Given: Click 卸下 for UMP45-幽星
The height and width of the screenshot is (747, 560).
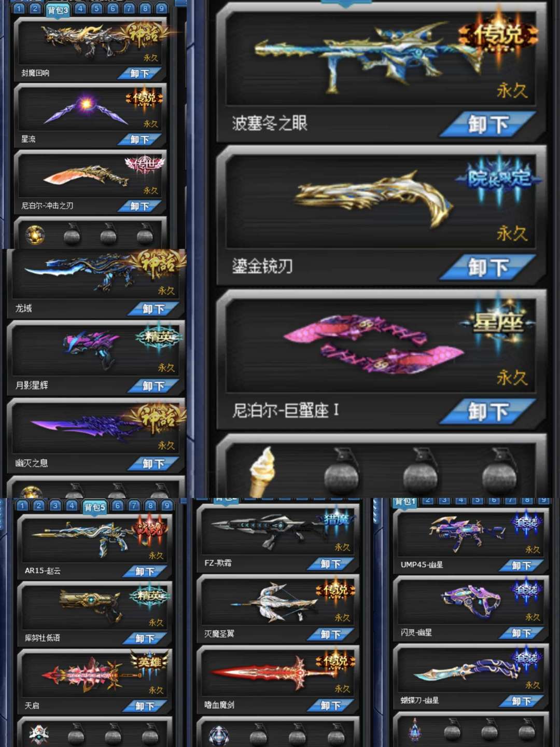Looking at the screenshot, I should tap(521, 565).
